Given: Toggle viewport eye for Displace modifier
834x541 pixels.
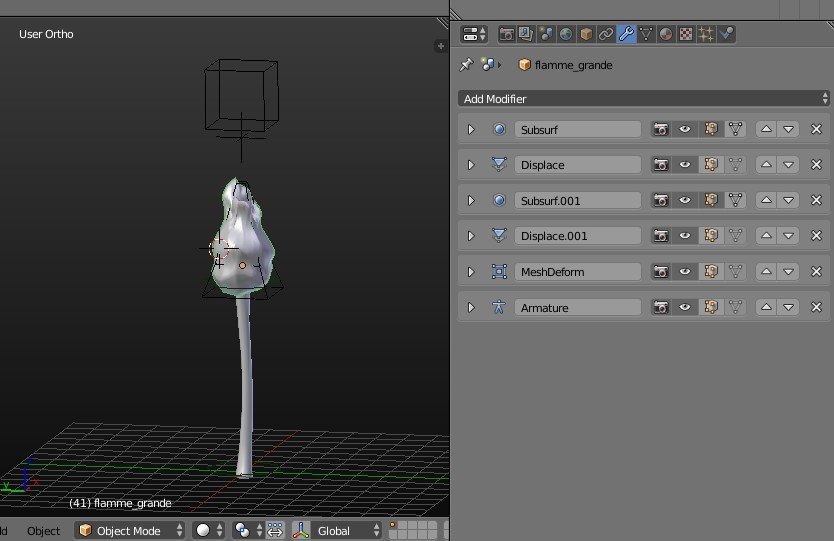Looking at the screenshot, I should coord(685,165).
